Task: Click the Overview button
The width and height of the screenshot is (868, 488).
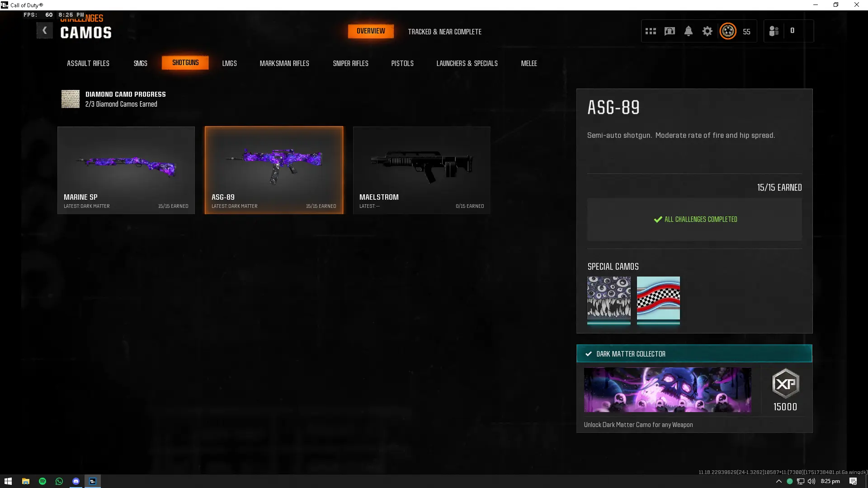Action: click(371, 31)
